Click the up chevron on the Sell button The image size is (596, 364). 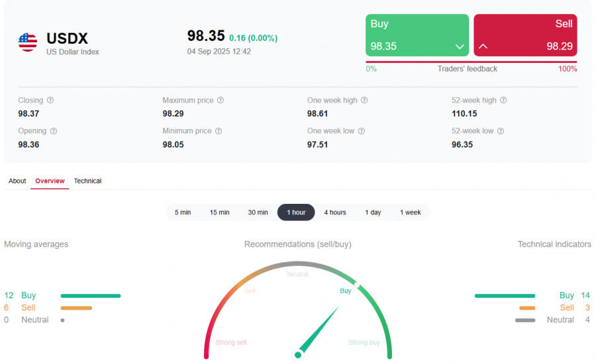pyautogui.click(x=483, y=46)
